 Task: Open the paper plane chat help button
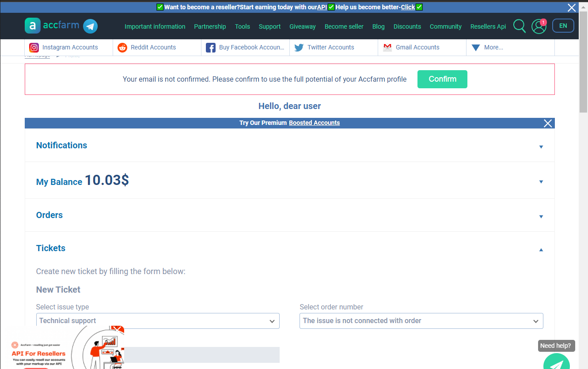(557, 362)
